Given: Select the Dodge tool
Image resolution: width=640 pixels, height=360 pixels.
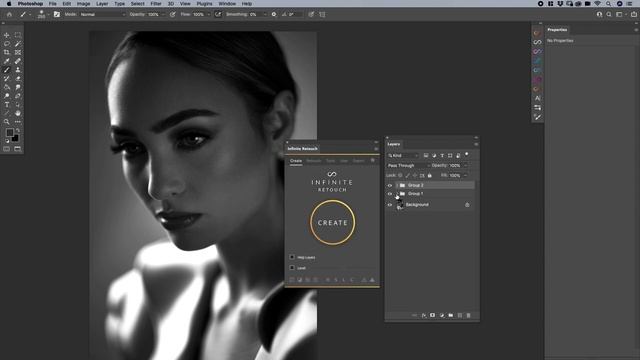Looking at the screenshot, I should (x=7, y=96).
